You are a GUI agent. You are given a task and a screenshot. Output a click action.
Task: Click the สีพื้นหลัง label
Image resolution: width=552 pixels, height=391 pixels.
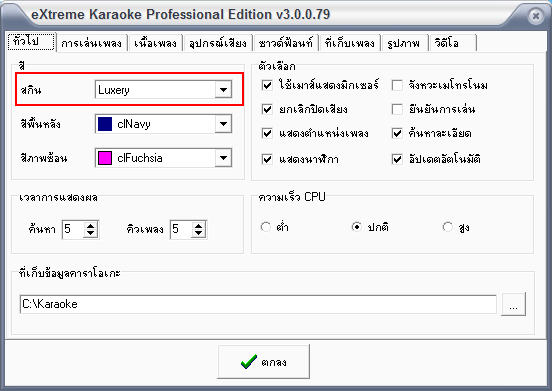40,124
